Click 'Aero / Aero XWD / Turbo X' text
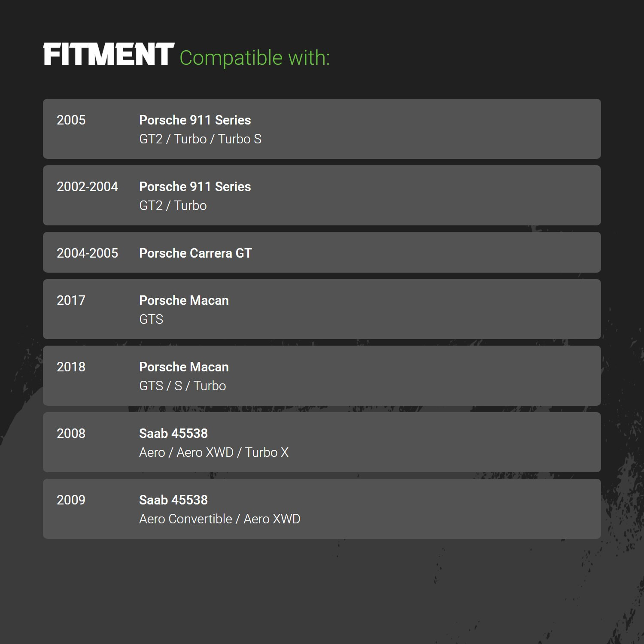 [214, 453]
